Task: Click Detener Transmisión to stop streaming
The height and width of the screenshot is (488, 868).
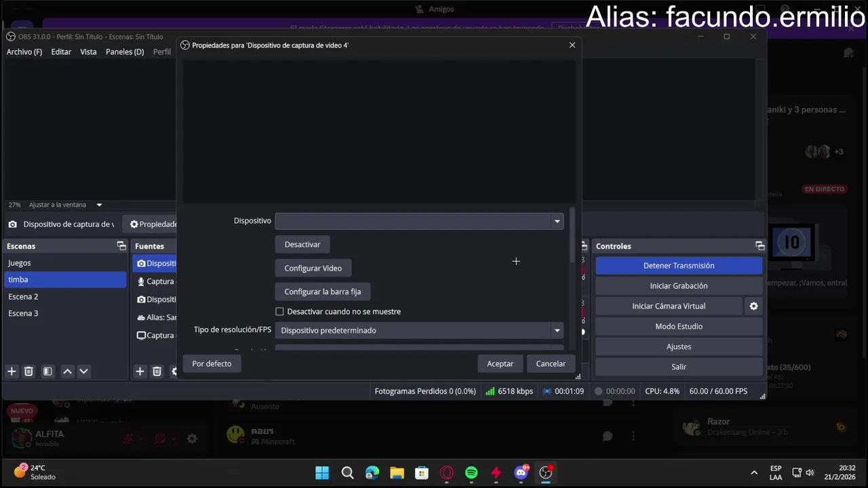Action: (x=679, y=266)
